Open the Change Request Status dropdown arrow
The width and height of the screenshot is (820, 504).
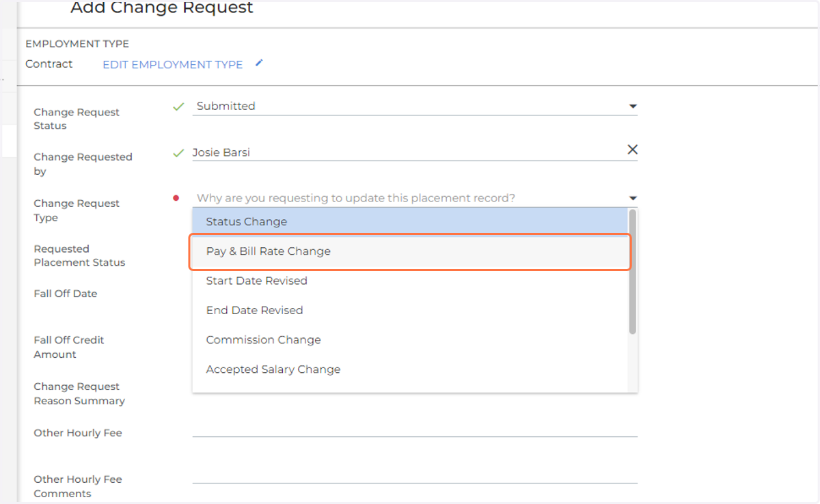(x=633, y=107)
